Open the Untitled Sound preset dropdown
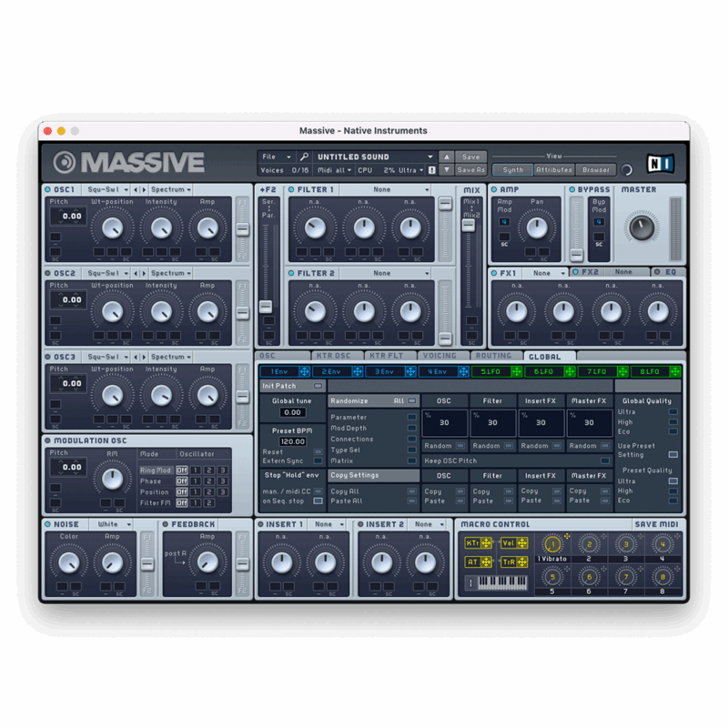The width and height of the screenshot is (728, 728). click(374, 157)
